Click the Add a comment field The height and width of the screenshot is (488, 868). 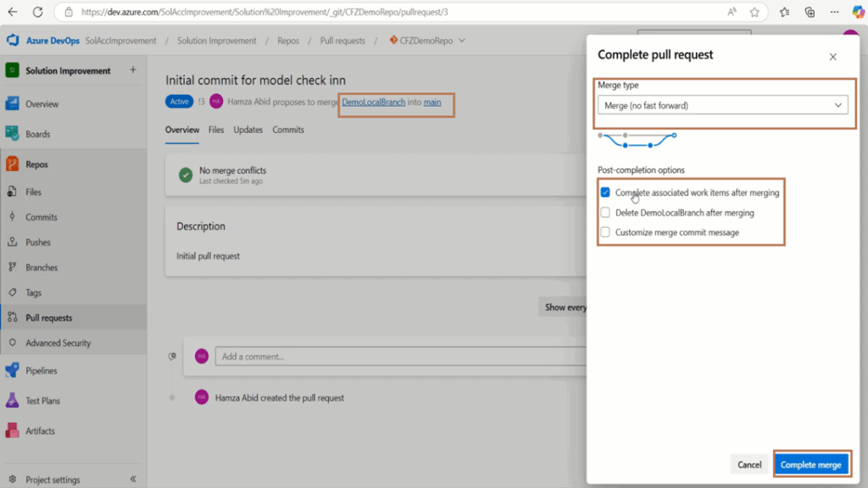pos(401,357)
